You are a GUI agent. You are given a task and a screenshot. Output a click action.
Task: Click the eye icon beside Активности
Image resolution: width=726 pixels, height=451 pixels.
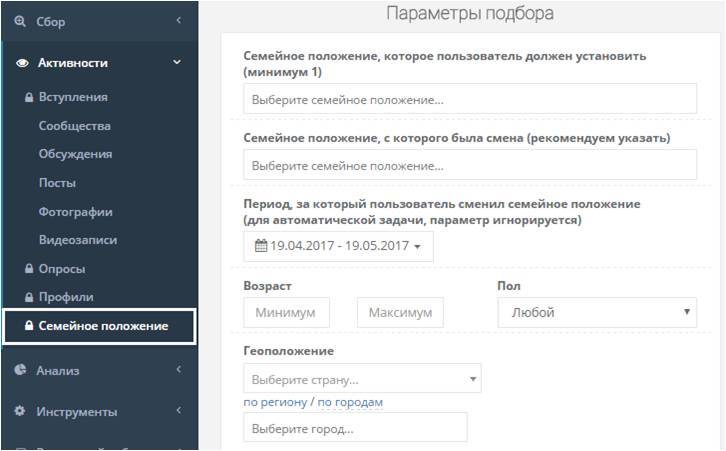pos(22,63)
